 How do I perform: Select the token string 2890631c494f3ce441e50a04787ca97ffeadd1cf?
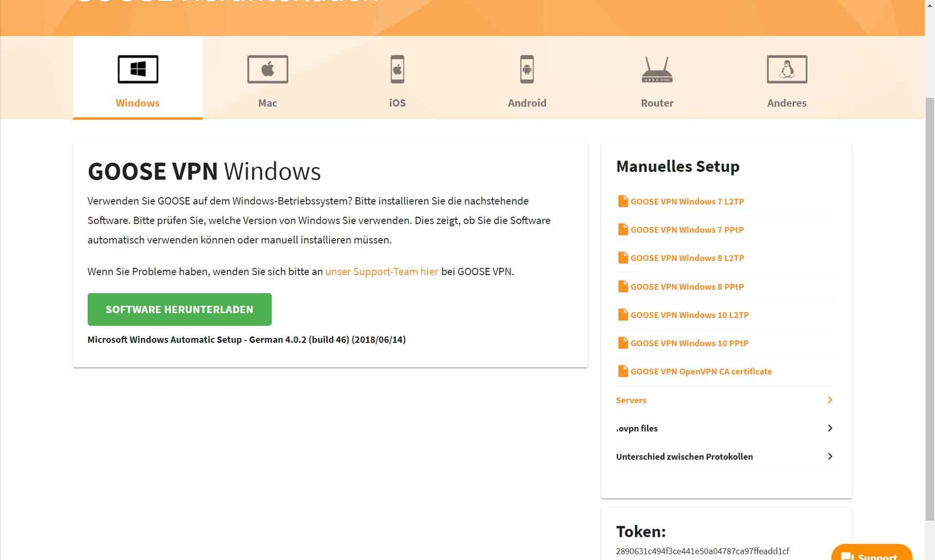pos(702,551)
